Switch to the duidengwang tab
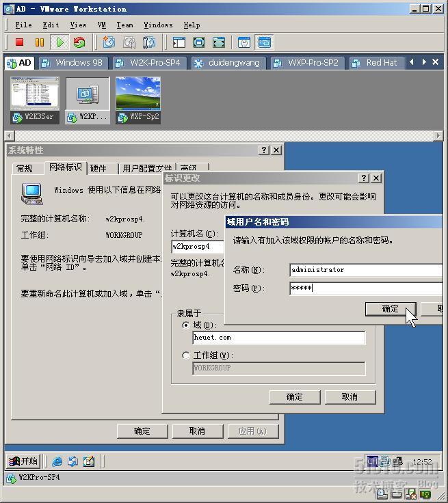 (x=228, y=63)
